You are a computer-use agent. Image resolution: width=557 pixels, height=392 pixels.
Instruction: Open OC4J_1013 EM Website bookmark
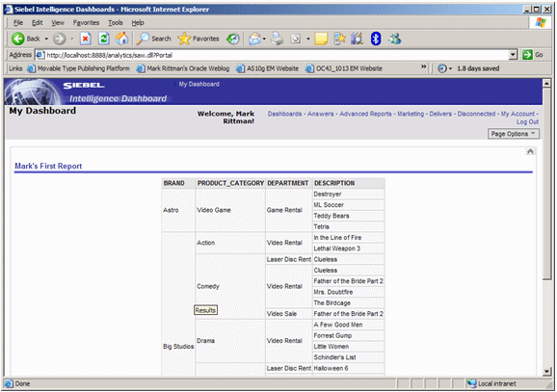click(344, 68)
